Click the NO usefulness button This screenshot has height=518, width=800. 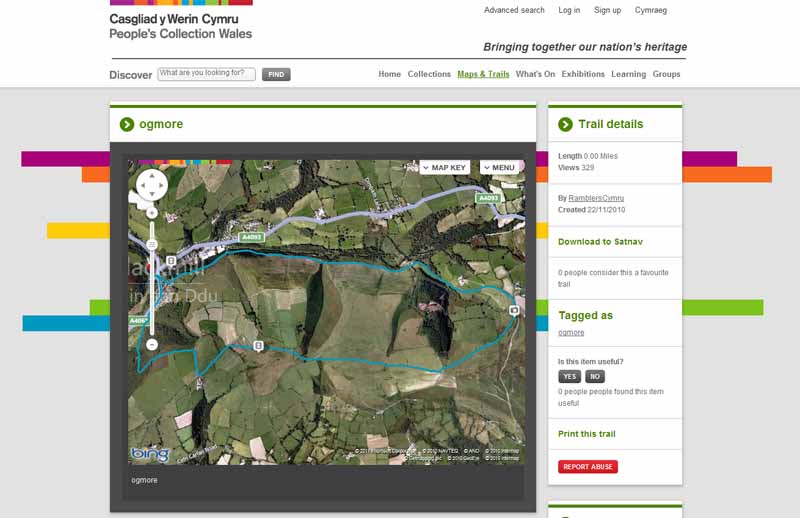pyautogui.click(x=595, y=376)
